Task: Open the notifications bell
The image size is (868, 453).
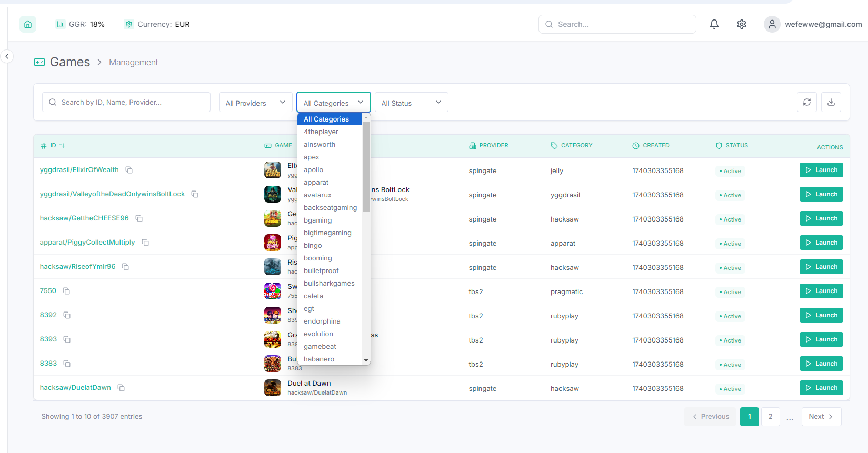Action: pos(714,24)
